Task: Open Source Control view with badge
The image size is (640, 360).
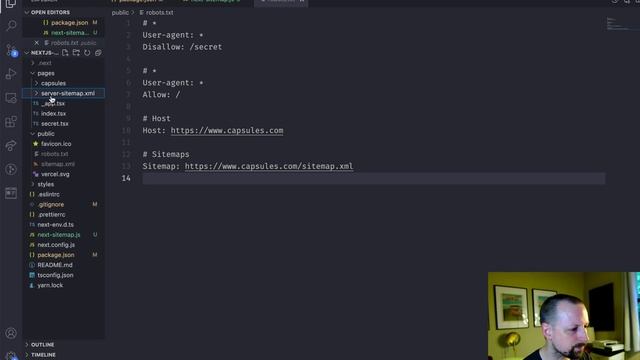Action: 11,50
